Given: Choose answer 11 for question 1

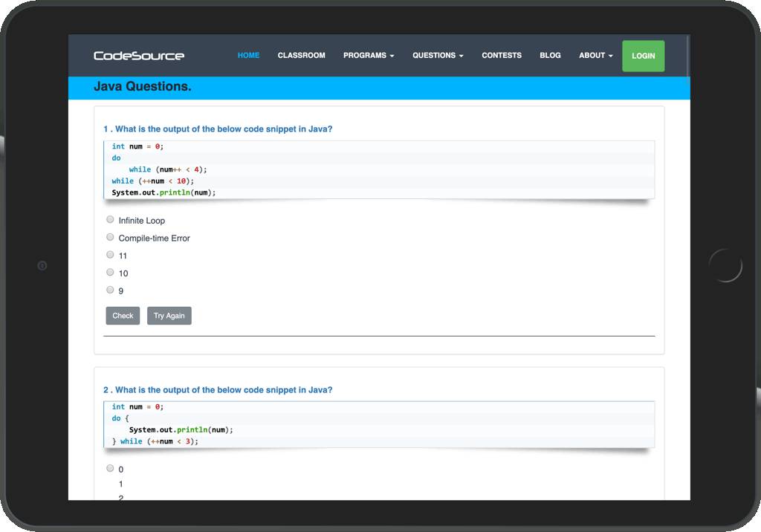Looking at the screenshot, I should [x=110, y=254].
